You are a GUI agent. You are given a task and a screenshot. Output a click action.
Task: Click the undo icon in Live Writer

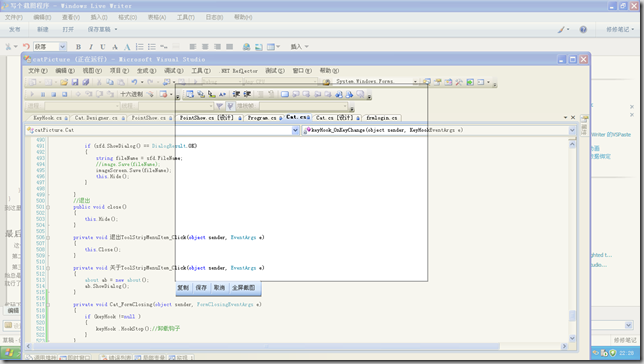coord(26,46)
